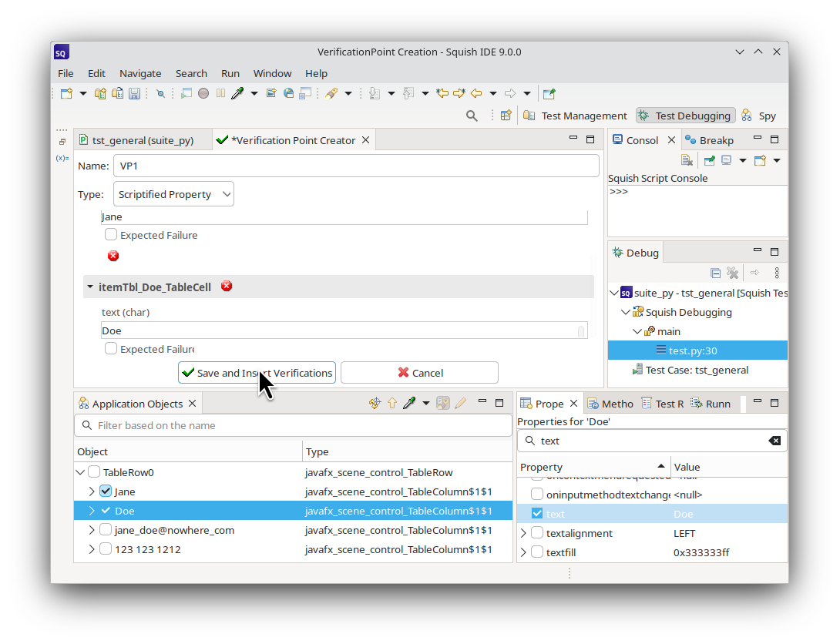Enable Expected Failure under Jane field
840x644 pixels.
click(111, 235)
